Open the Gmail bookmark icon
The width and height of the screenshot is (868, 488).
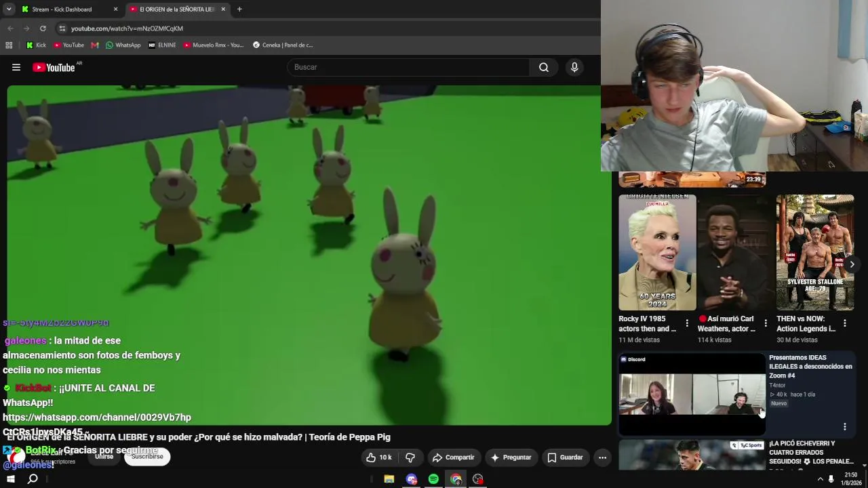point(95,45)
